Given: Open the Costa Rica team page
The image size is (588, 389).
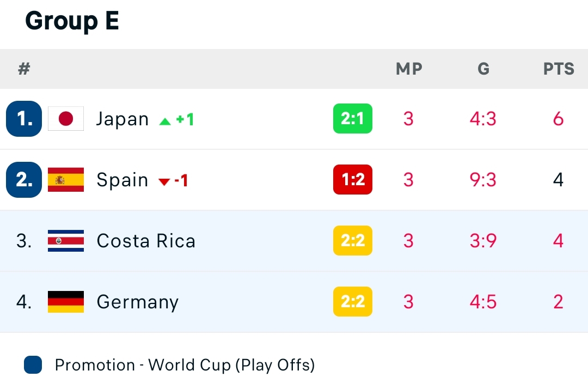Looking at the screenshot, I should click(146, 241).
